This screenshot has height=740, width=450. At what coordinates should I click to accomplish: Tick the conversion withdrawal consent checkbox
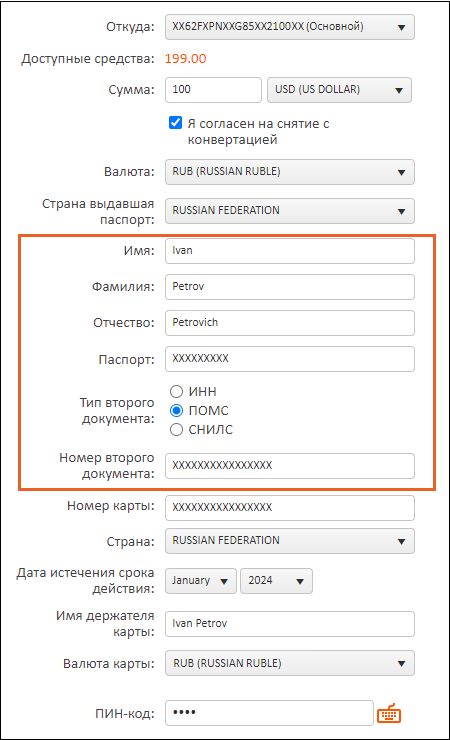click(175, 123)
